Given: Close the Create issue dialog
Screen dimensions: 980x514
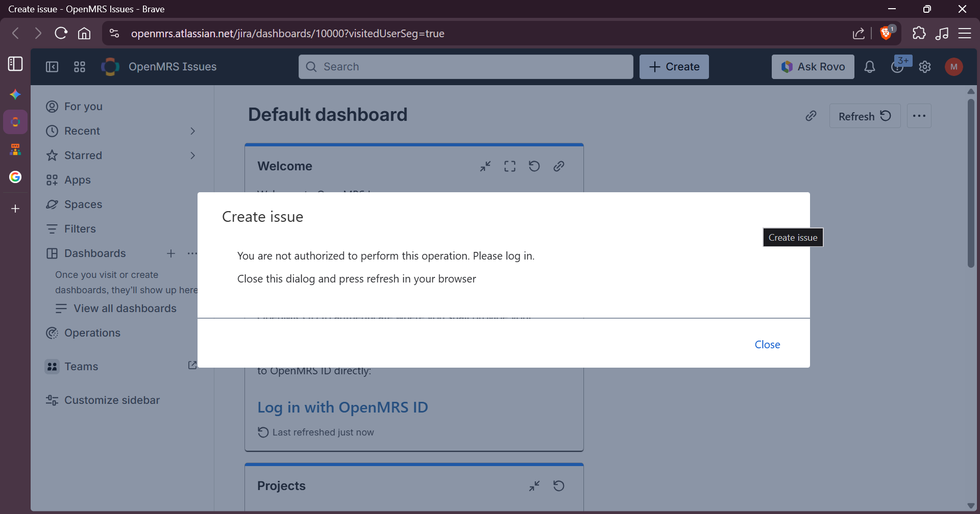Looking at the screenshot, I should click(x=767, y=345).
